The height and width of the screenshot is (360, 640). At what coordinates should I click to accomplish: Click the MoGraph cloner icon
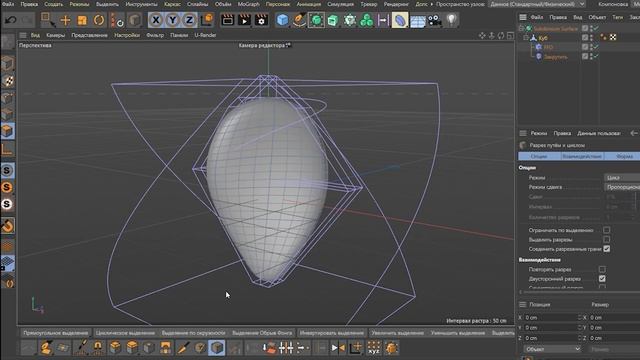(367, 20)
